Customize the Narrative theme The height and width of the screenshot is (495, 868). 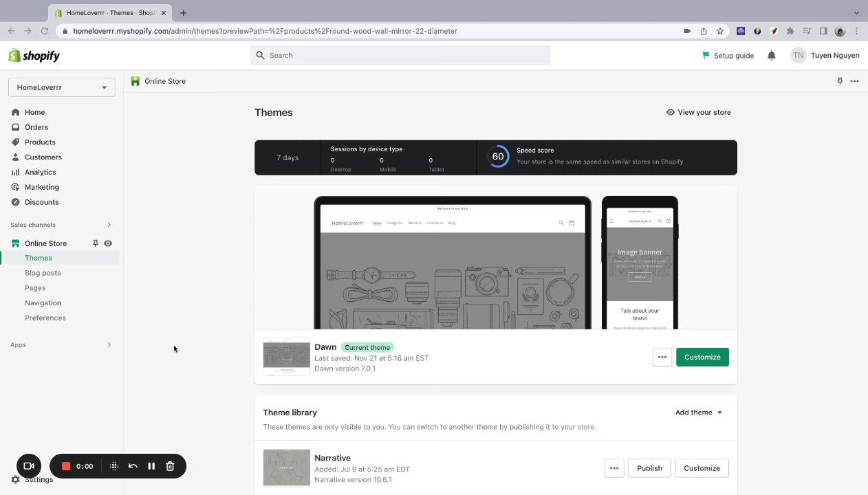point(702,468)
